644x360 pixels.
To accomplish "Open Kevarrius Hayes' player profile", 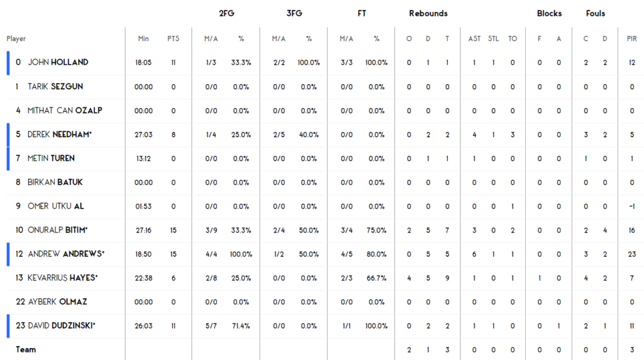I will [x=63, y=278].
